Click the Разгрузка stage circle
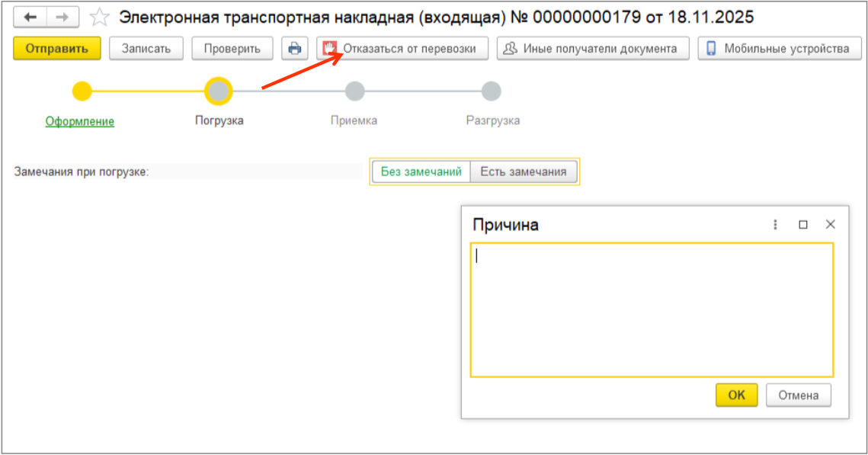Image resolution: width=868 pixels, height=455 pixels. [492, 91]
